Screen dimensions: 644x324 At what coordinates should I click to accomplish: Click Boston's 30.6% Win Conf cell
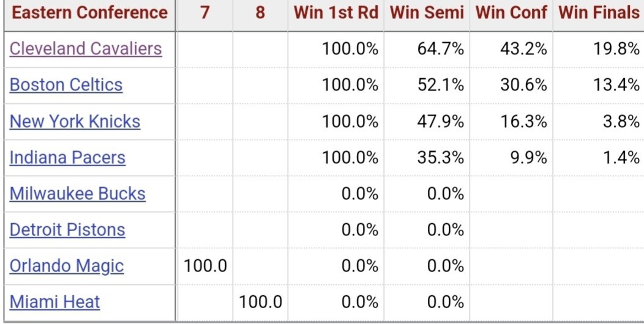(523, 85)
